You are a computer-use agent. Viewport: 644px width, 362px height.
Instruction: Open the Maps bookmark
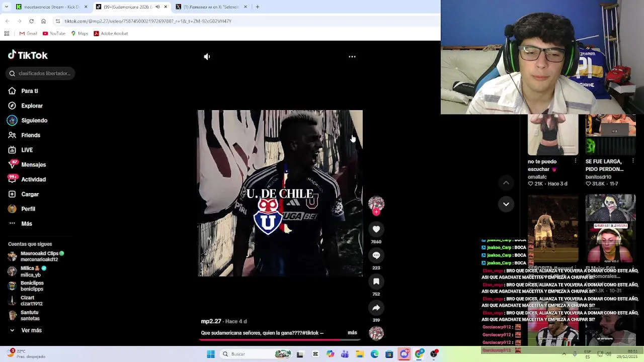pyautogui.click(x=79, y=34)
